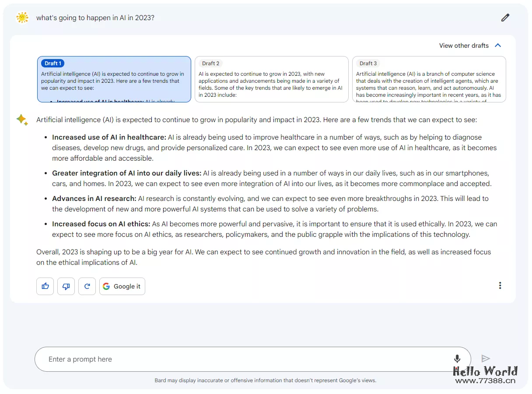Viewport: 532px width, 394px height.
Task: Activate the microphone for voice input
Action: pos(457,359)
